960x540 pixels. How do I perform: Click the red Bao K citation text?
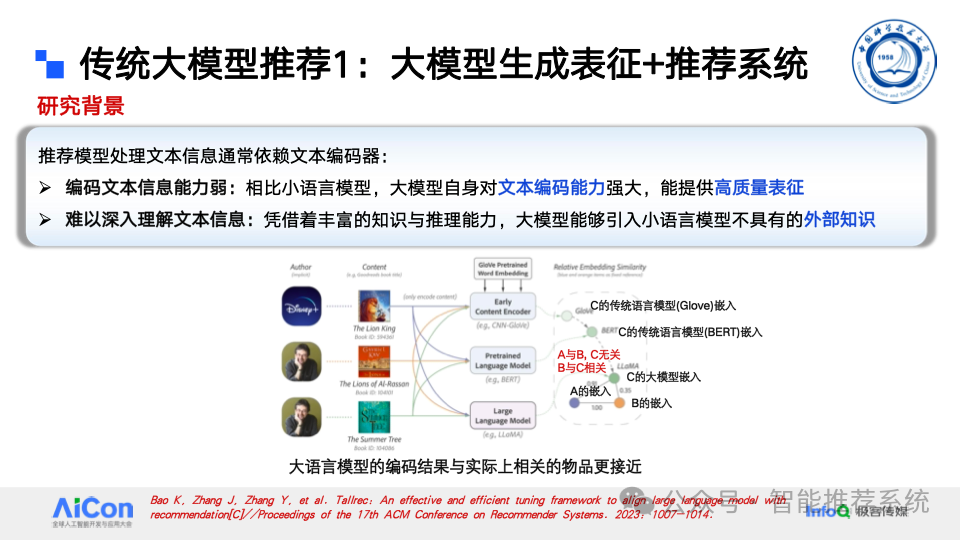[x=468, y=508]
